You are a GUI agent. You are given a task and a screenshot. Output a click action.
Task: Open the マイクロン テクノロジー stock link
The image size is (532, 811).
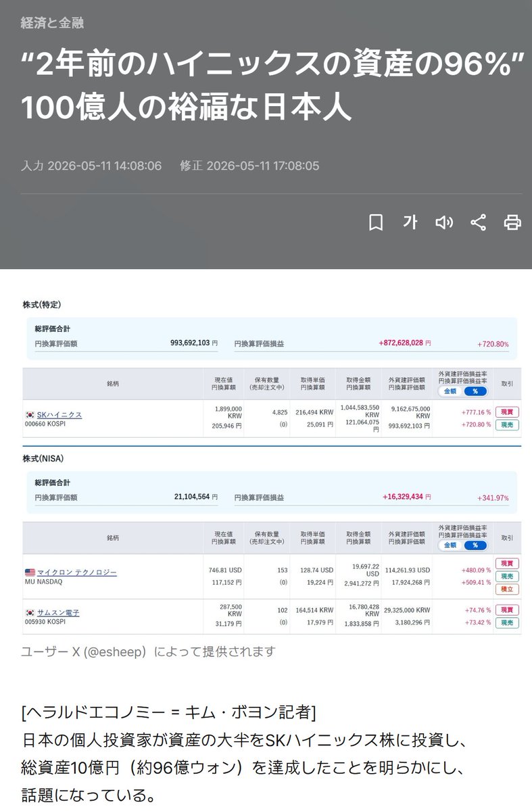pyautogui.click(x=76, y=572)
